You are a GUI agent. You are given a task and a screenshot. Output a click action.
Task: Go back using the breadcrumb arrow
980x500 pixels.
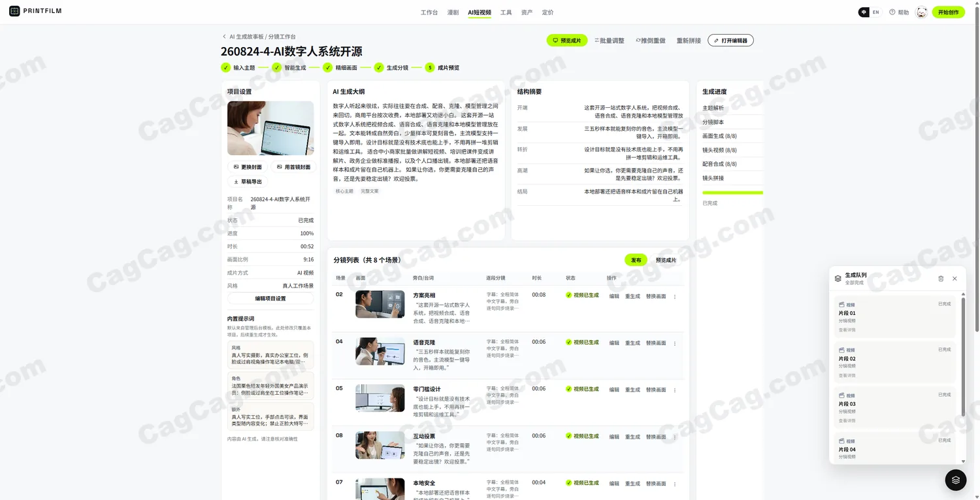(224, 37)
